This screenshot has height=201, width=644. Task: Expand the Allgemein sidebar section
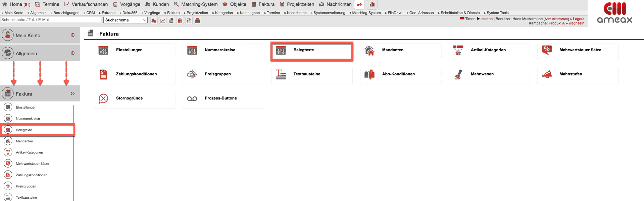(x=72, y=53)
